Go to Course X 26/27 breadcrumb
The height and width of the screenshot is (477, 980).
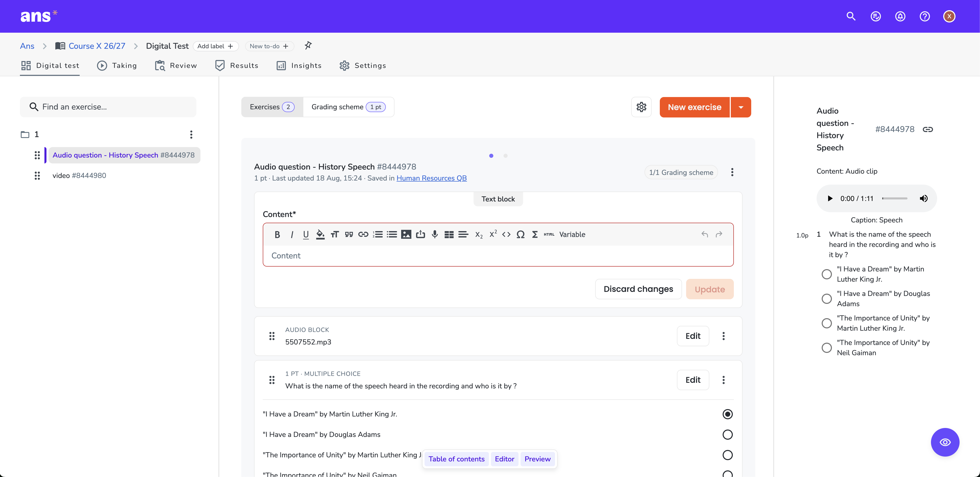[x=97, y=46]
